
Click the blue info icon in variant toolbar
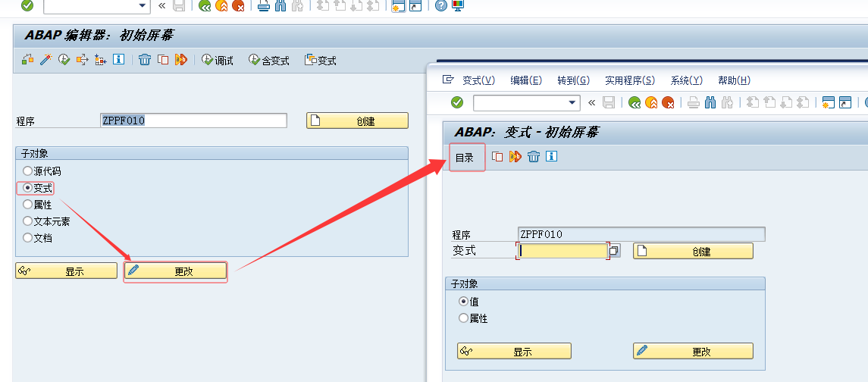tap(552, 157)
